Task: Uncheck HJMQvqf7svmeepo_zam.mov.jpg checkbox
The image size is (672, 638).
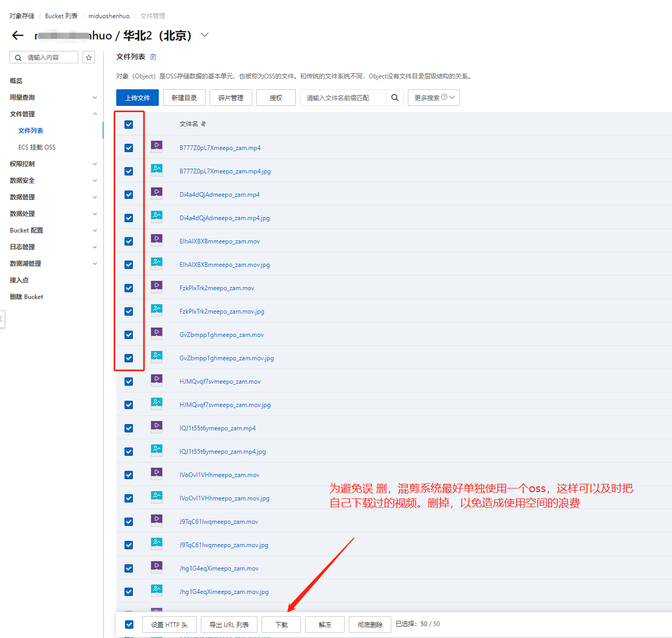Action: [129, 405]
